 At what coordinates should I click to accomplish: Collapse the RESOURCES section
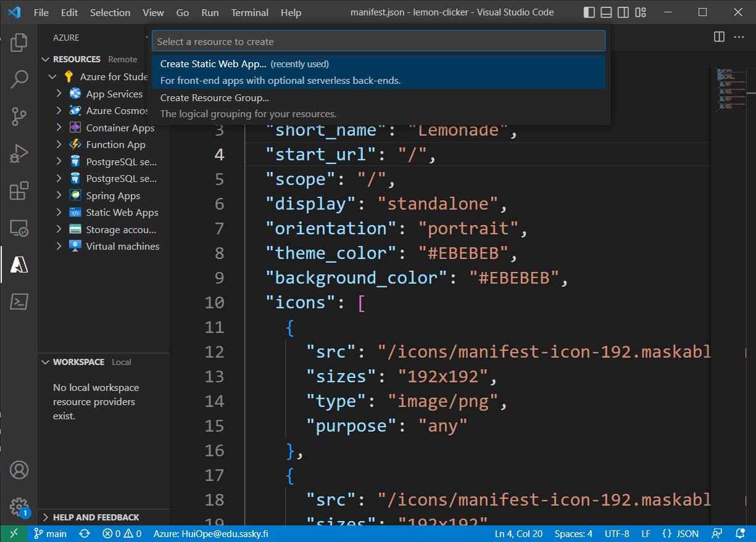pyautogui.click(x=45, y=59)
